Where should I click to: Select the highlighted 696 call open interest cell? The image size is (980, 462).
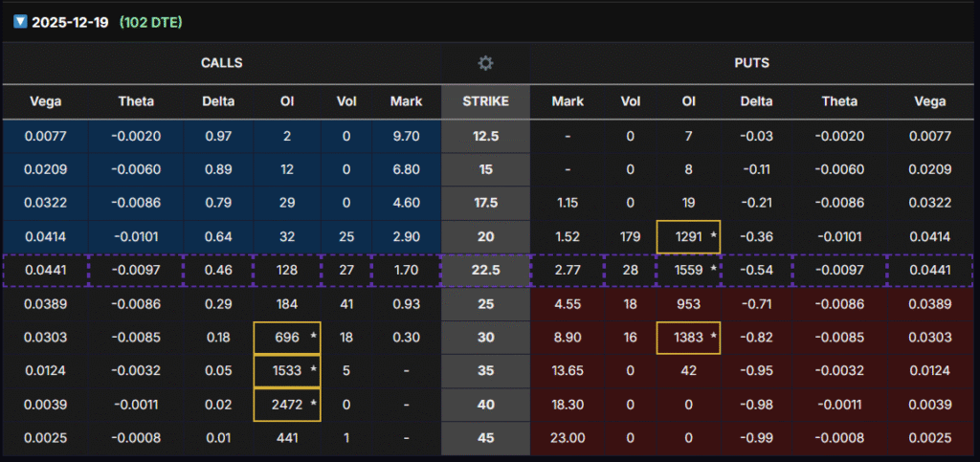288,338
